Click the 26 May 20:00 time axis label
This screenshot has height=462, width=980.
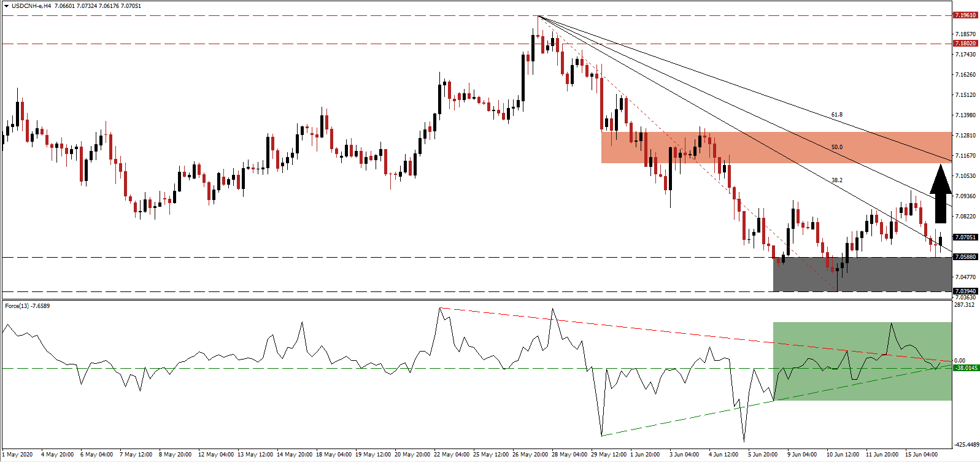tap(531, 455)
